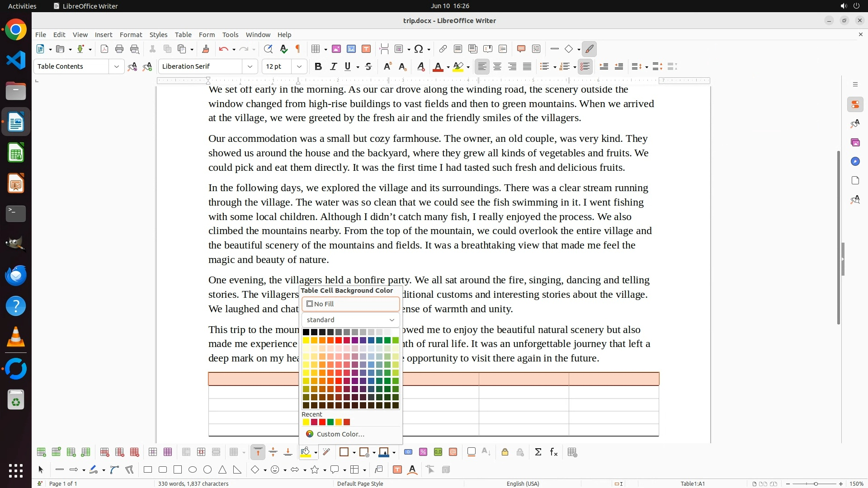Viewport: 868px width, 488px height.
Task: Open Custom Color... option
Action: tap(340, 434)
